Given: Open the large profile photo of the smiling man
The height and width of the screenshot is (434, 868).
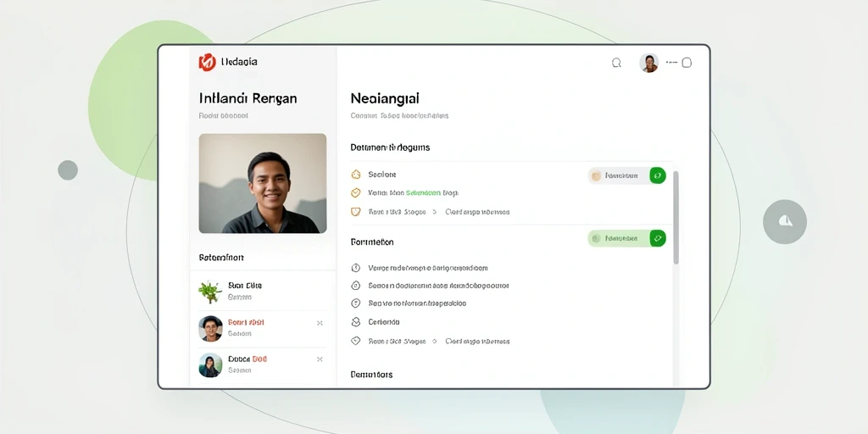Looking at the screenshot, I should [x=263, y=183].
